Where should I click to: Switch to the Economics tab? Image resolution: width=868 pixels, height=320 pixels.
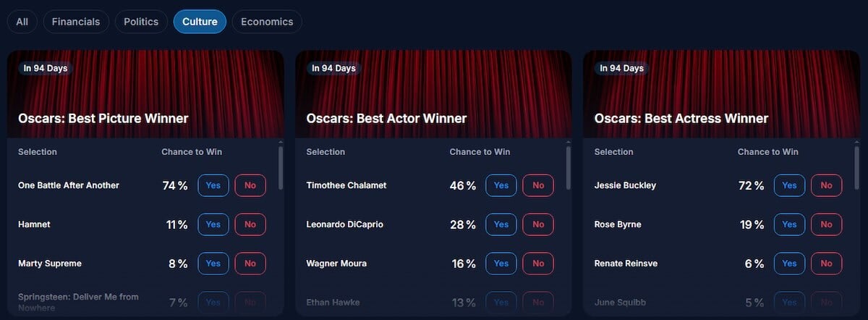click(267, 22)
